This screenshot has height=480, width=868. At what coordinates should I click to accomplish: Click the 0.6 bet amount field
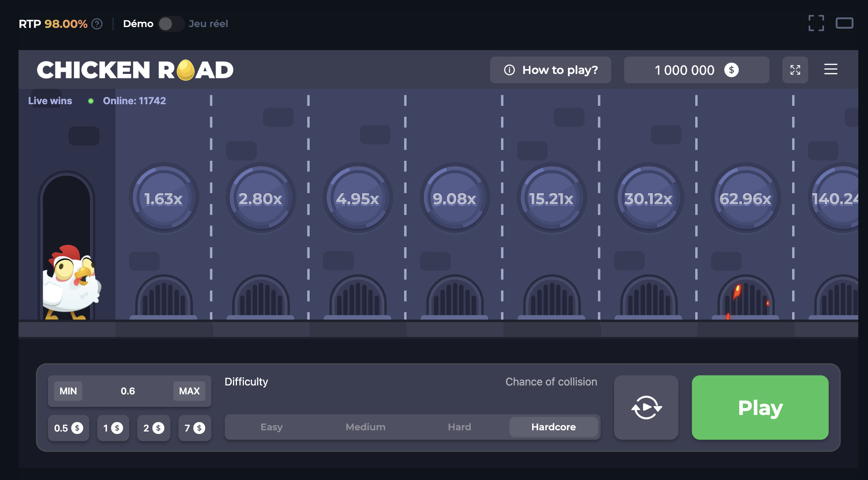click(128, 391)
